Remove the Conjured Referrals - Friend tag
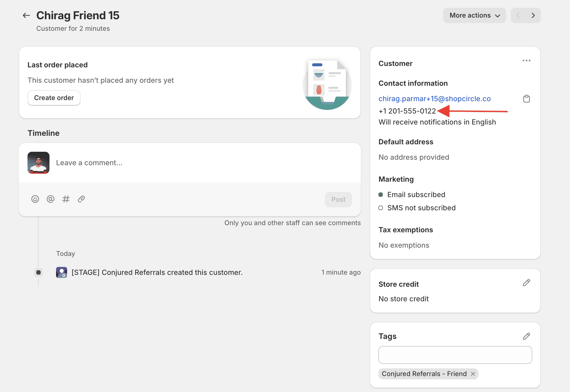This screenshot has width=570, height=392. pos(473,374)
